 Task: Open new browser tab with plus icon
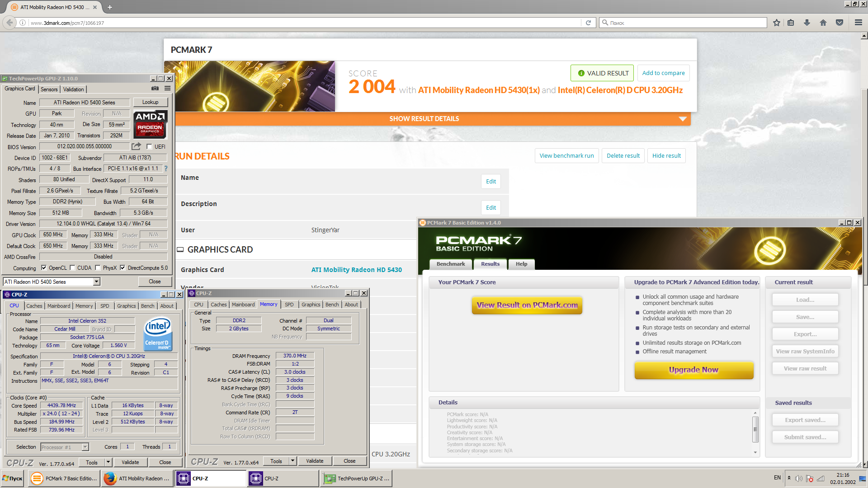(x=109, y=7)
